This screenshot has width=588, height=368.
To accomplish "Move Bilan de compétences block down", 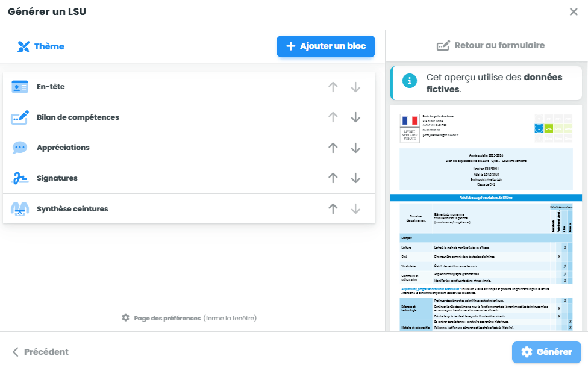I will 355,117.
